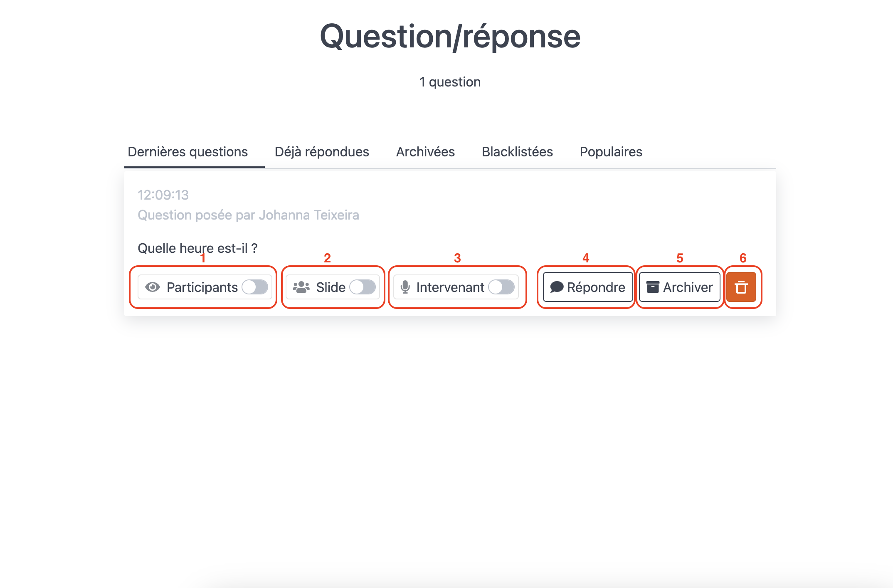Click the 12:09:13 timestamp
Image resolution: width=893 pixels, height=588 pixels.
click(163, 195)
